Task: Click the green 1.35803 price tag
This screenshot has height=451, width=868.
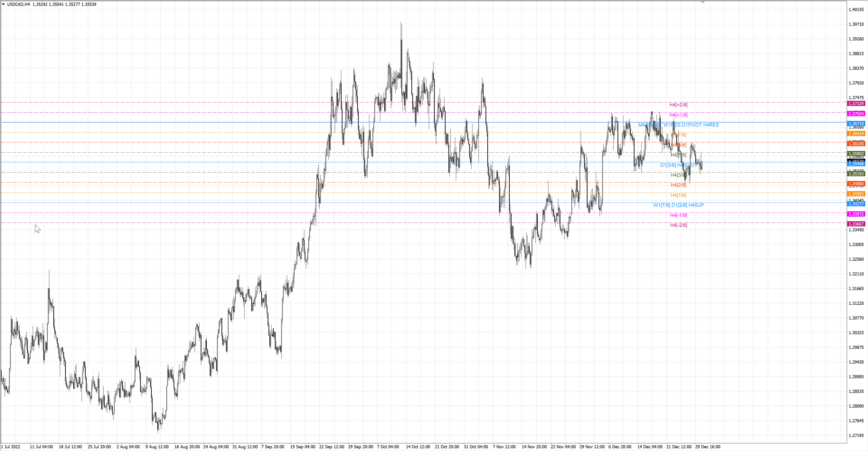Action: 856,154
